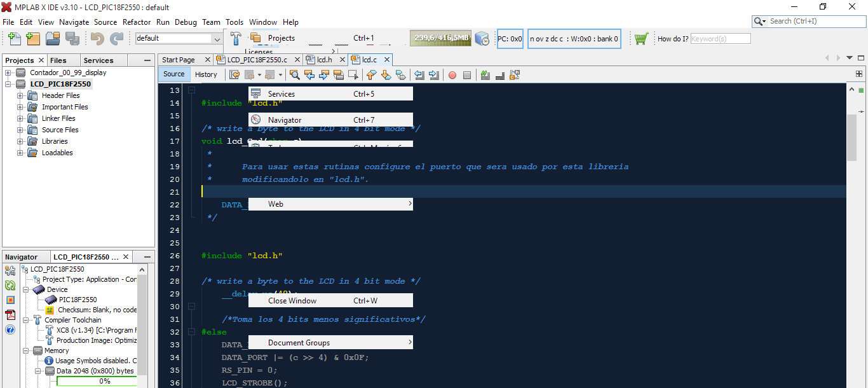This screenshot has width=868, height=388.
Task: Click the Last Edit location editor icon
Action: coord(234,74)
